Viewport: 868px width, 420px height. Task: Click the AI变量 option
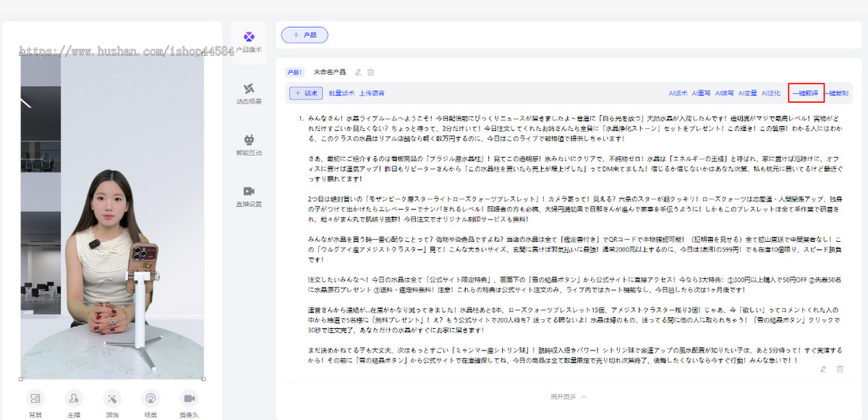(748, 93)
